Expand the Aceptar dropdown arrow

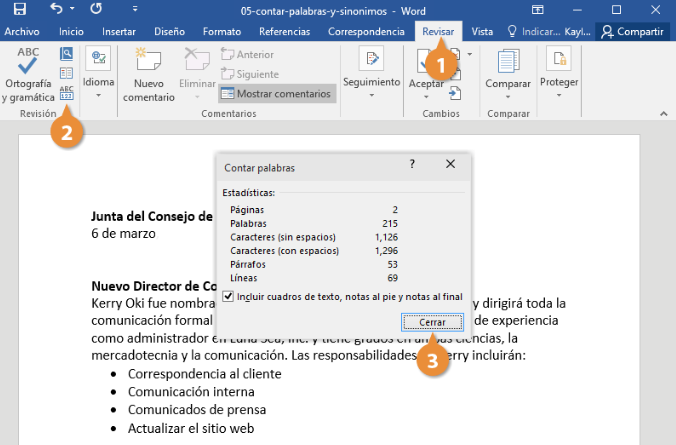coord(426,97)
